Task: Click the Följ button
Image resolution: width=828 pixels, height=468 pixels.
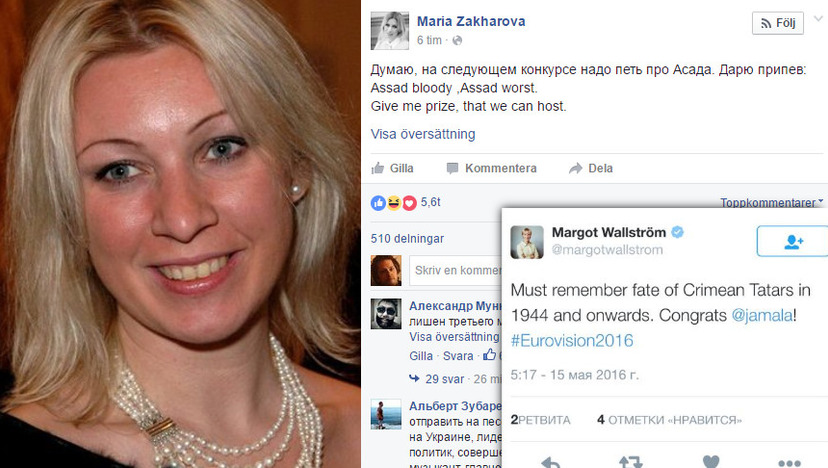Action: pyautogui.click(x=778, y=23)
